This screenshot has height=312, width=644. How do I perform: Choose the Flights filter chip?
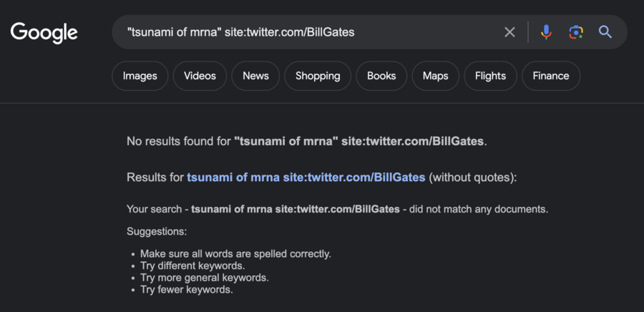(490, 76)
